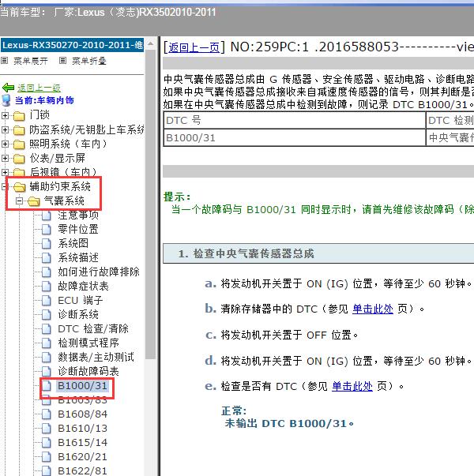The width and height of the screenshot is (474, 476).
Task: Click the 系统图 document icon
Action: [x=46, y=244]
